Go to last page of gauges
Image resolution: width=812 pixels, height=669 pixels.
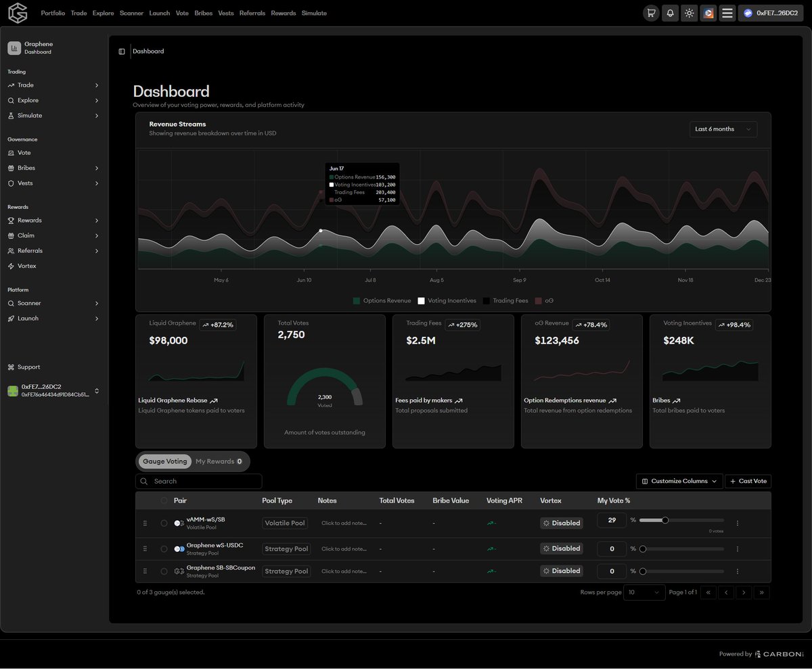point(762,593)
